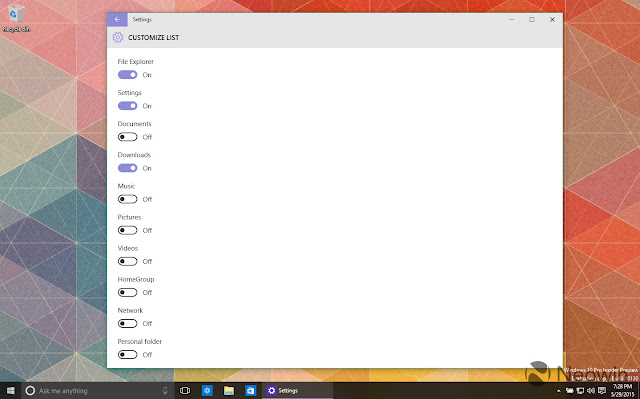Switch on the Videos toggle

127,261
